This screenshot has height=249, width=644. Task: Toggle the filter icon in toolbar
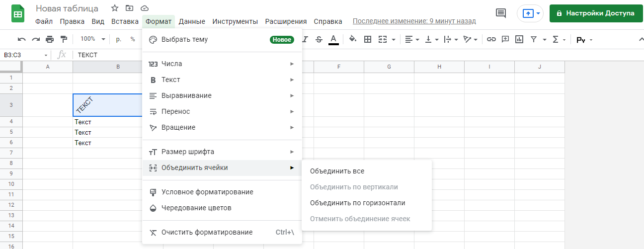534,39
